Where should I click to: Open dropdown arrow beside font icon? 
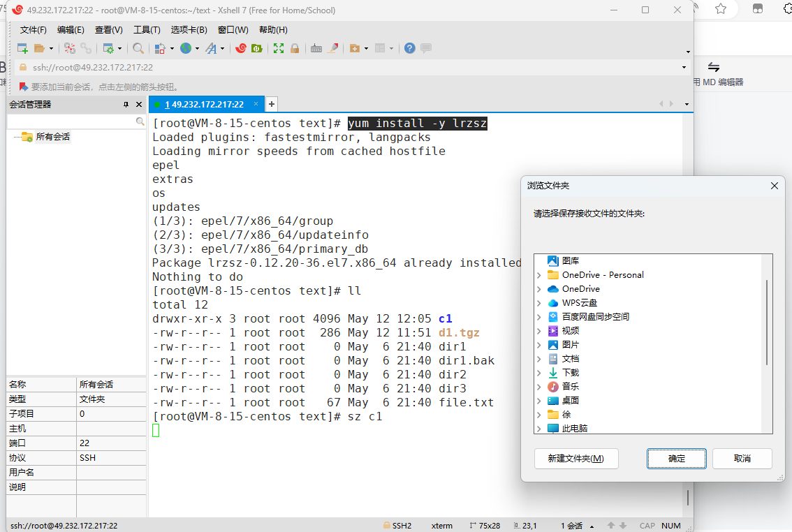coord(222,48)
